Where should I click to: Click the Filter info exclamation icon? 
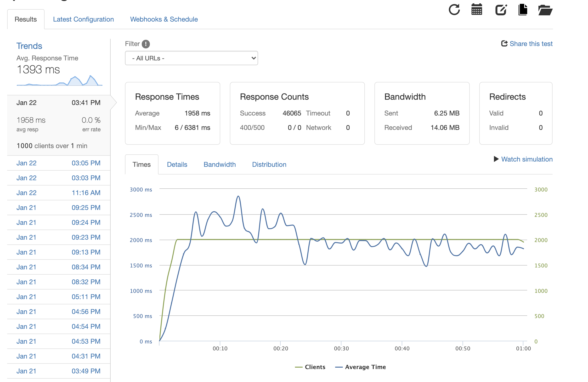coord(146,44)
